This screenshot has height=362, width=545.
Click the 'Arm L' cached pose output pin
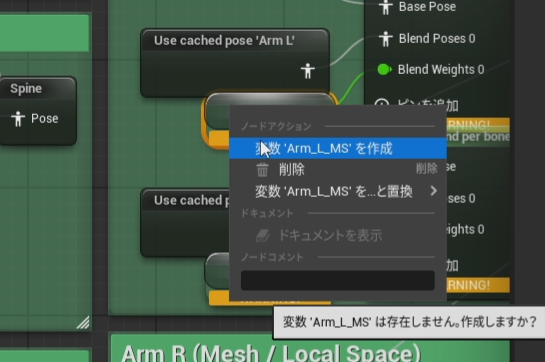308,71
